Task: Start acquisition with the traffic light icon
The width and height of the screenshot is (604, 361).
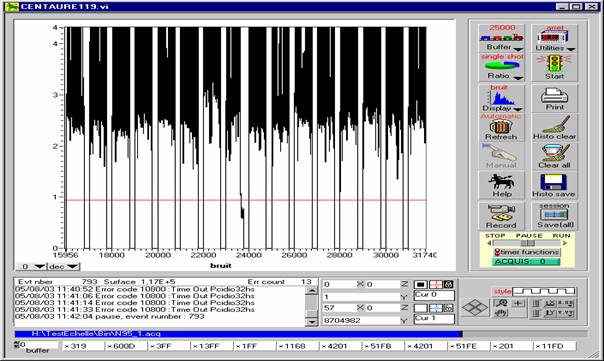Action: [554, 64]
